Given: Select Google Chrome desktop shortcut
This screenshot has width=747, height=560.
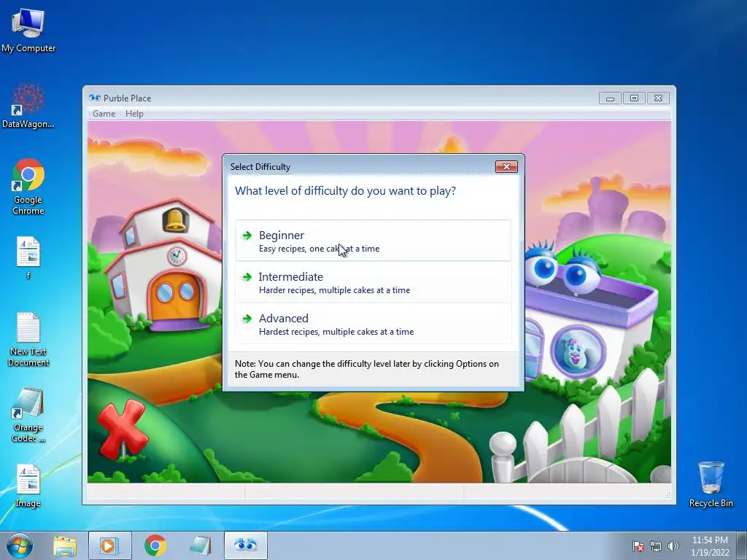Looking at the screenshot, I should pyautogui.click(x=28, y=187).
